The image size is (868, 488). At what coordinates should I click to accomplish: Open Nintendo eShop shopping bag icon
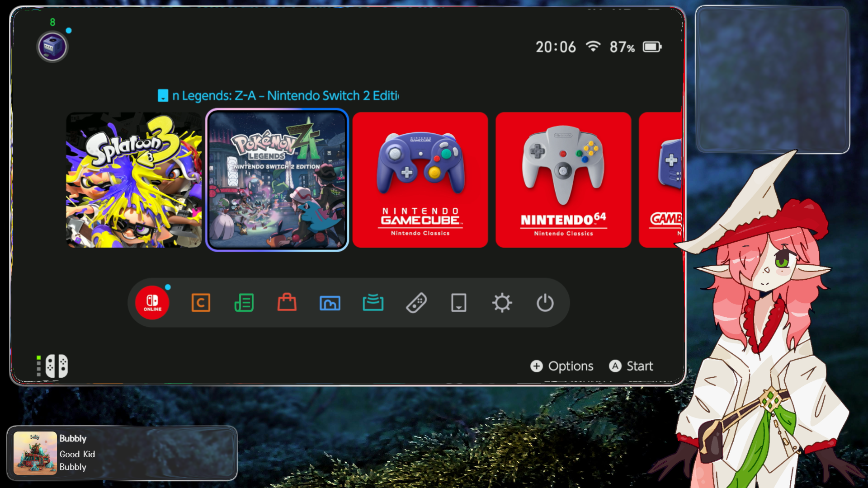(x=287, y=303)
